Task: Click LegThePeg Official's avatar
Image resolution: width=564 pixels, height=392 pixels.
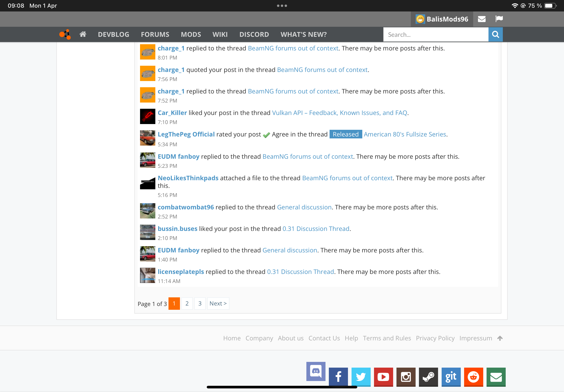Action: tap(147, 138)
